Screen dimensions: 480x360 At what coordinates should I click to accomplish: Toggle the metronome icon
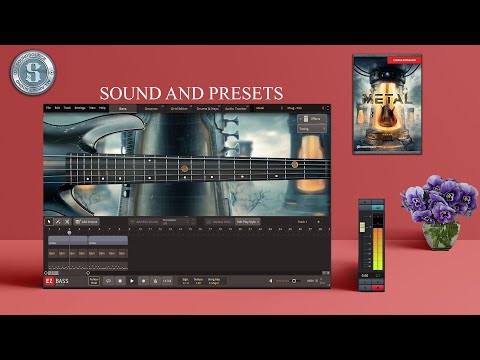[155, 281]
